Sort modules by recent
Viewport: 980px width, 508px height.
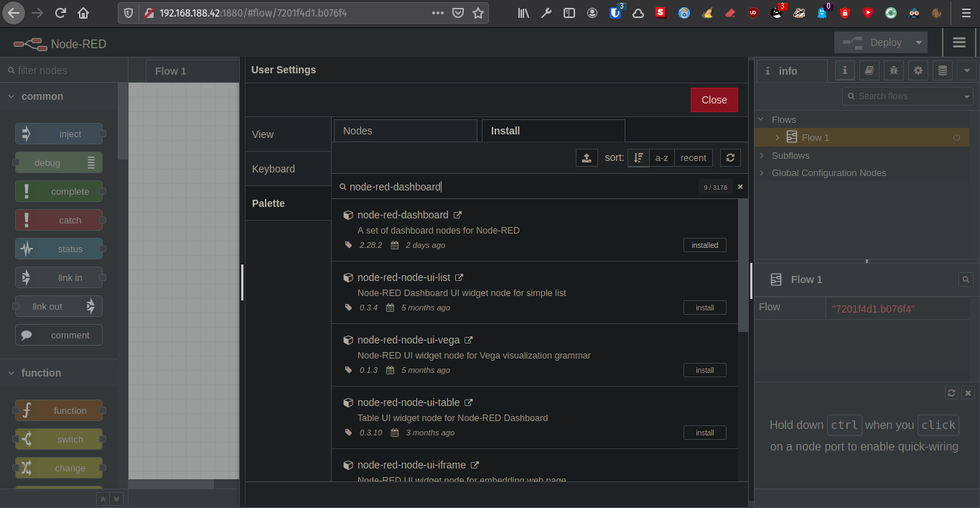pos(693,158)
